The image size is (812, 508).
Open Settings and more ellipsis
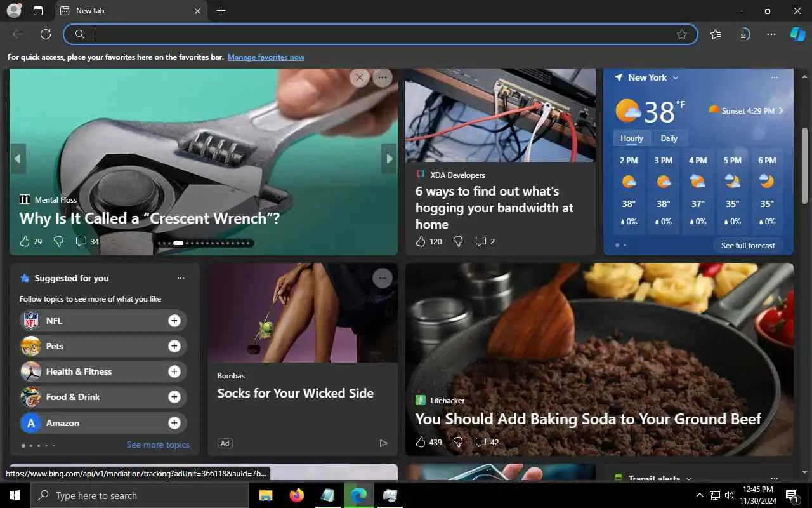point(771,34)
